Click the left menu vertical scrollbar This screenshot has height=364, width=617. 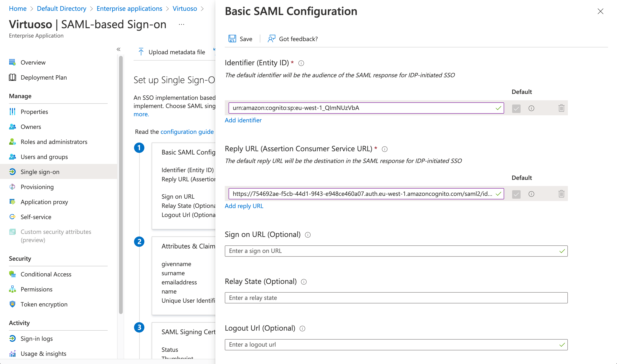pos(121,184)
